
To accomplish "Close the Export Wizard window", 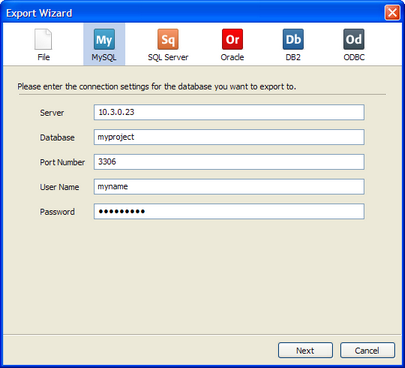I will 392,13.
